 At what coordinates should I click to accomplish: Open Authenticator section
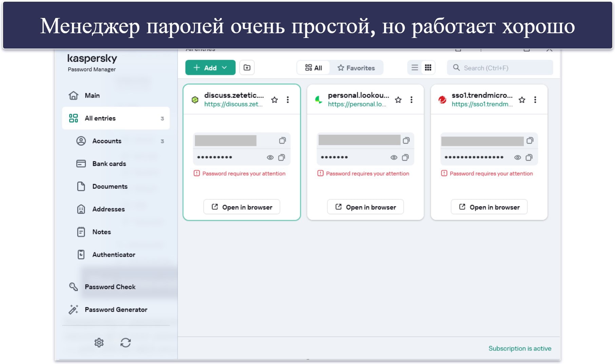(115, 255)
